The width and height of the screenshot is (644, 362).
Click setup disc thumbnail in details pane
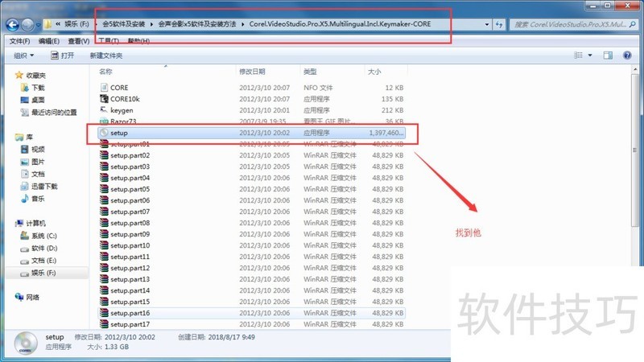(26, 343)
